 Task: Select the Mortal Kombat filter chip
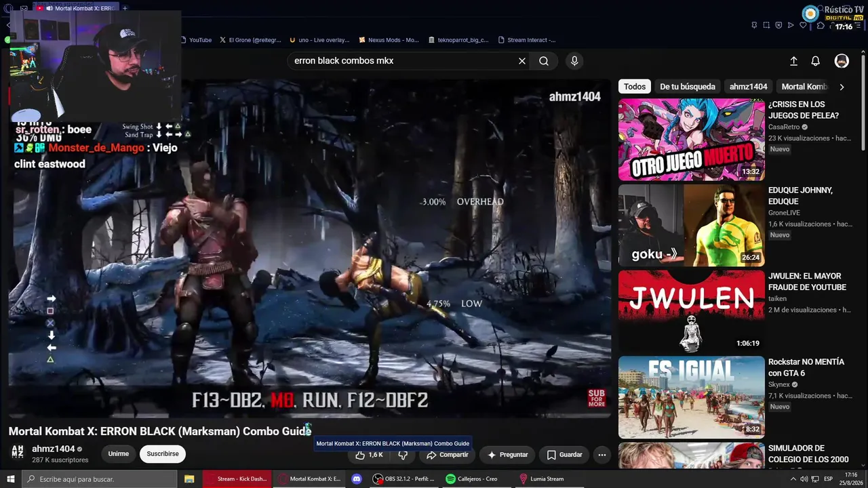804,87
